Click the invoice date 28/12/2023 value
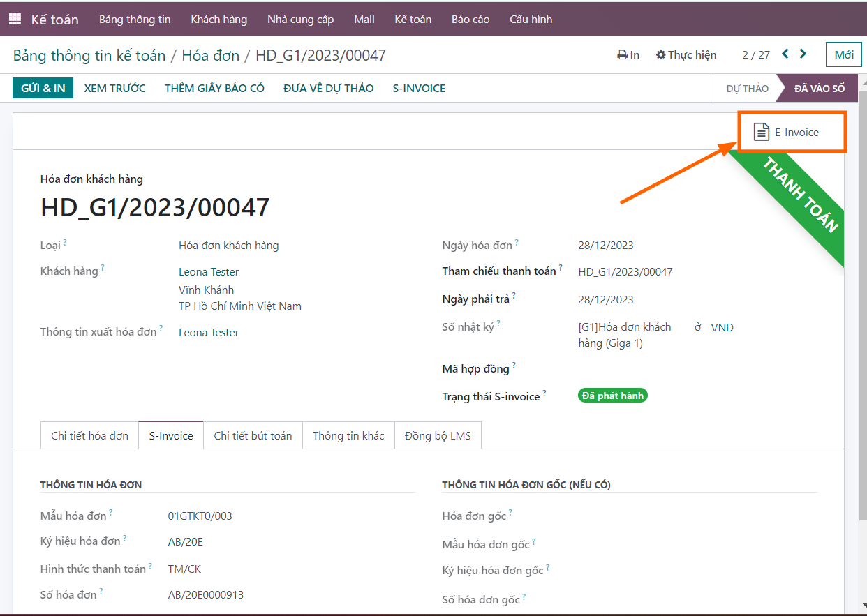 pyautogui.click(x=606, y=246)
